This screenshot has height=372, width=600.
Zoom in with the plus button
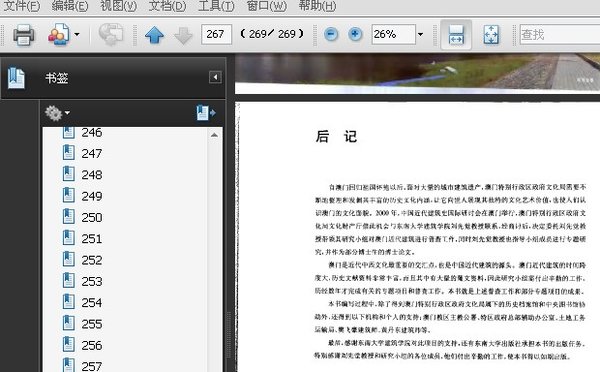355,34
